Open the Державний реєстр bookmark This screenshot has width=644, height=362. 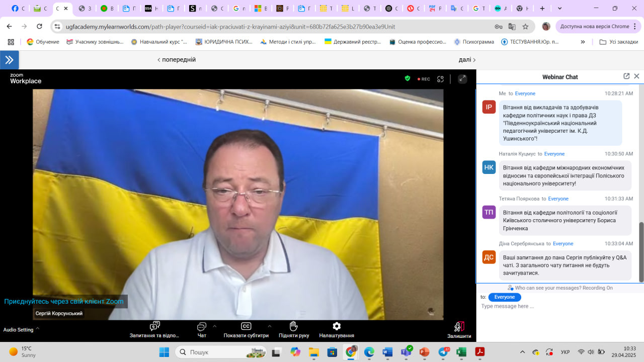353,42
